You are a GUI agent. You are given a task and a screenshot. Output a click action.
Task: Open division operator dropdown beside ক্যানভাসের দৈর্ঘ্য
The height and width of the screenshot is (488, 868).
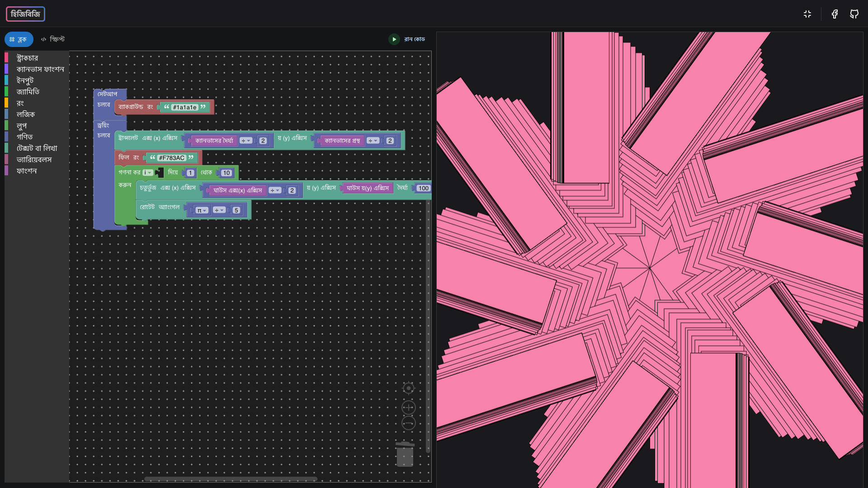coord(246,141)
